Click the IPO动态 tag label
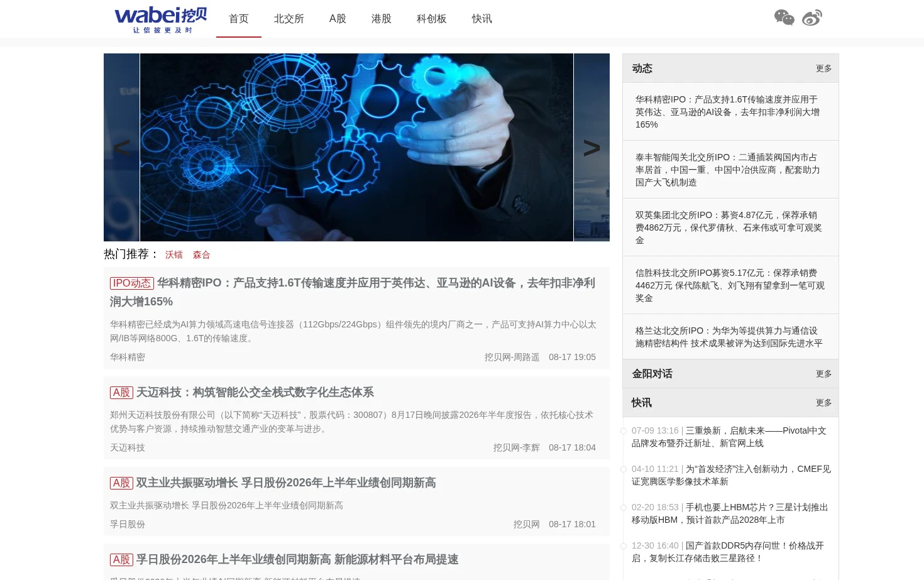 (132, 283)
